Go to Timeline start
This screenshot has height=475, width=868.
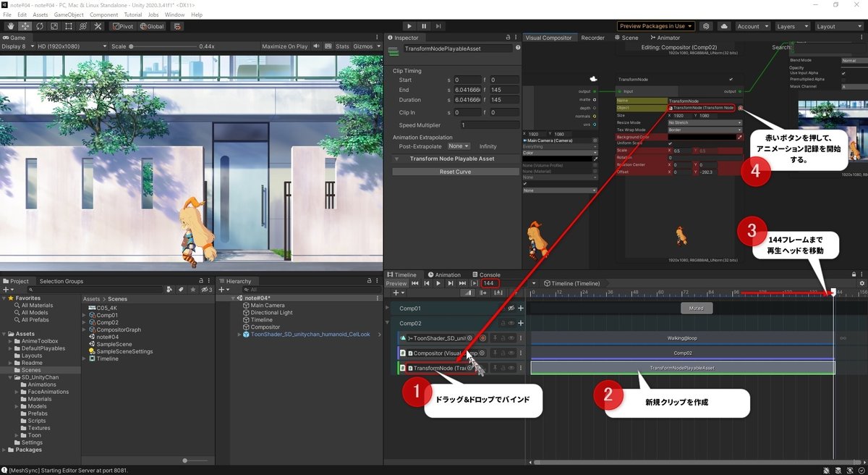[415, 284]
